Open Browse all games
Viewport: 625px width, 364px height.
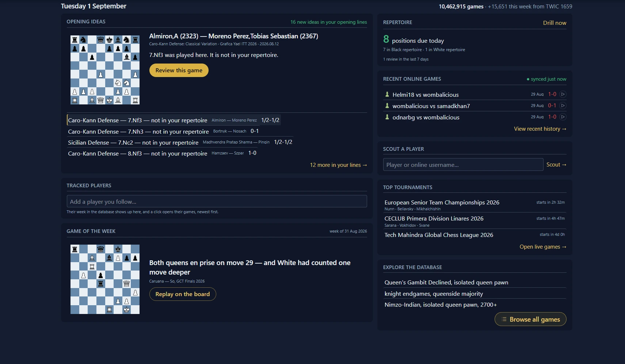530,319
